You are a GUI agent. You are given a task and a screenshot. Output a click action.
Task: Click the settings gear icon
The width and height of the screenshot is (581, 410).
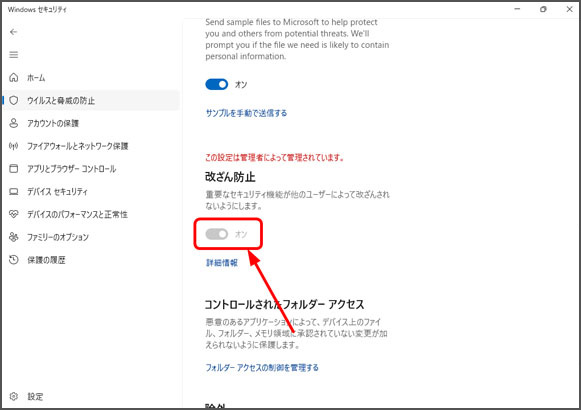coord(14,396)
